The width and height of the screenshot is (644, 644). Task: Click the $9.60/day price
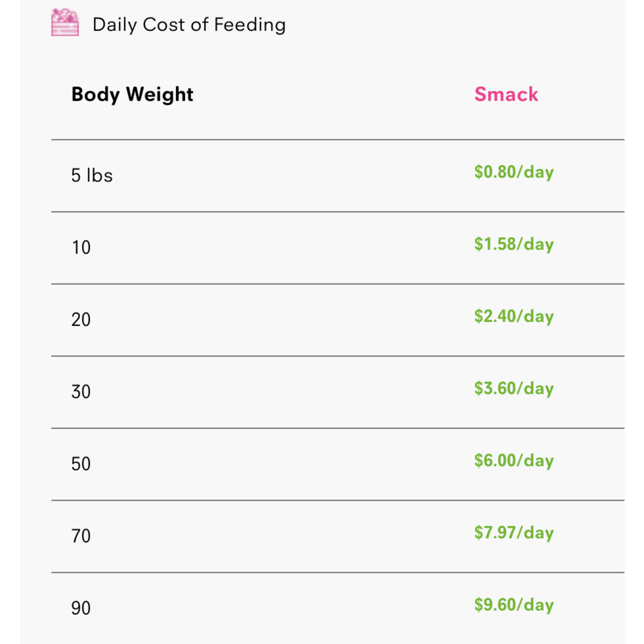514,605
